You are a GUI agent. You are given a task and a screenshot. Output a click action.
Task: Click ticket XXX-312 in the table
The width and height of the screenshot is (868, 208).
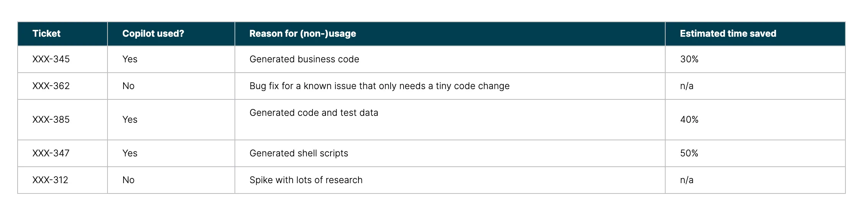pos(50,180)
